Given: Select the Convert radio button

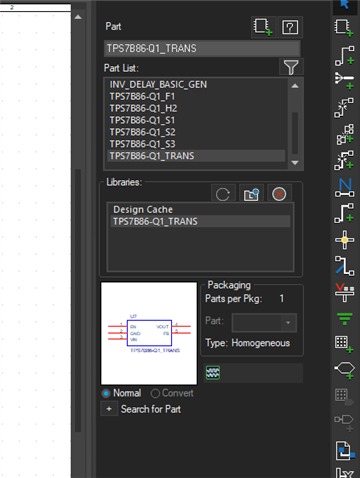Looking at the screenshot, I should tap(155, 393).
